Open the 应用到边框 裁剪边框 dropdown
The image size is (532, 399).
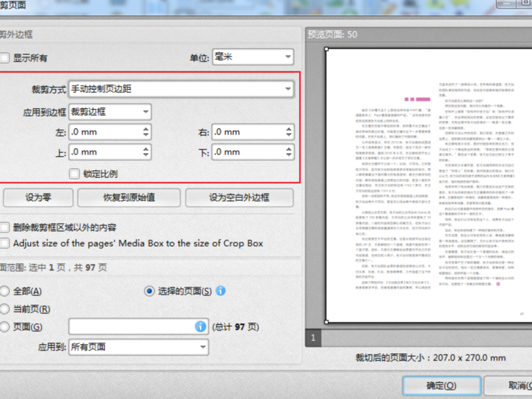(x=110, y=112)
